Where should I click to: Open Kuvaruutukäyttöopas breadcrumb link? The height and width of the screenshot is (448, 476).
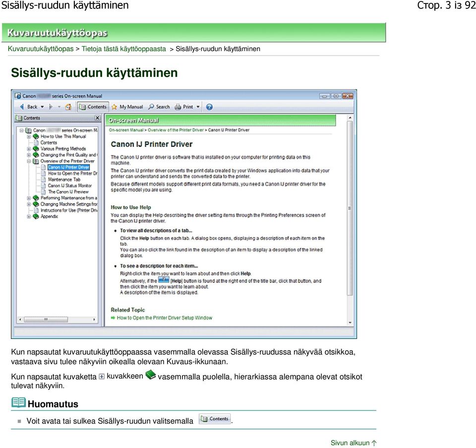pyautogui.click(x=41, y=49)
